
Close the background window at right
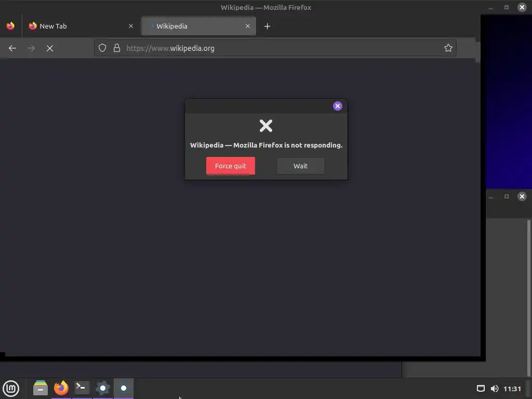click(522, 196)
